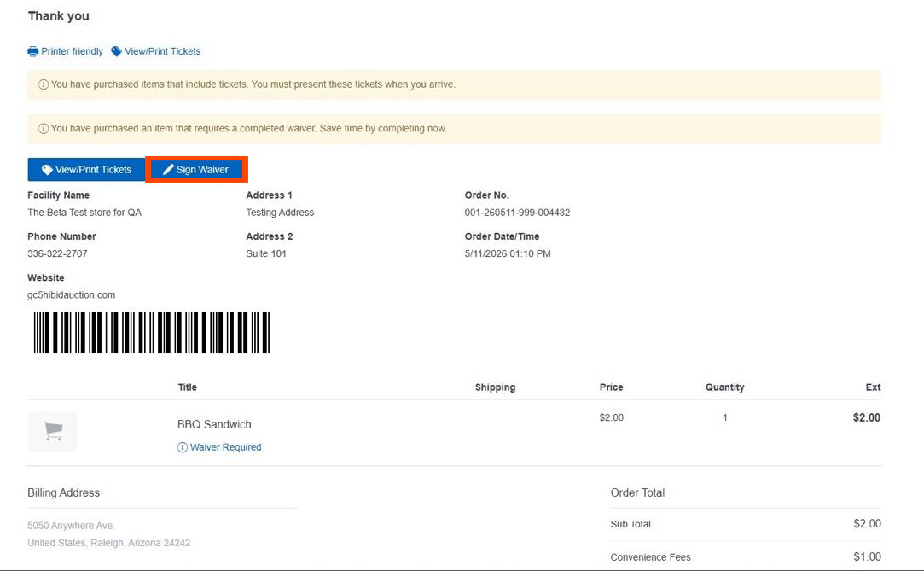Click the Testing Address value
The height and width of the screenshot is (571, 924).
(x=280, y=213)
